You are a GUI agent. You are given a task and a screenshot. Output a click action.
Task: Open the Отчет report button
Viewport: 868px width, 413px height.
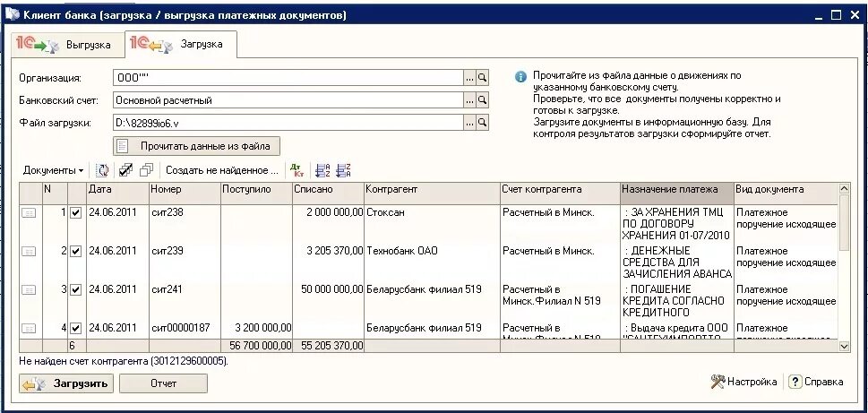click(x=163, y=383)
